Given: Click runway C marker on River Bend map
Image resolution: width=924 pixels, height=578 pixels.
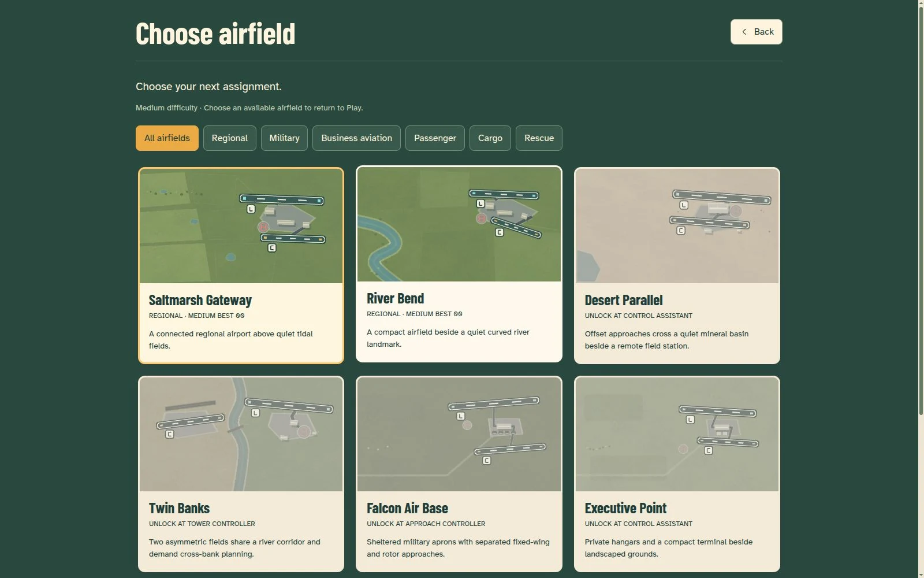Looking at the screenshot, I should click(x=500, y=232).
